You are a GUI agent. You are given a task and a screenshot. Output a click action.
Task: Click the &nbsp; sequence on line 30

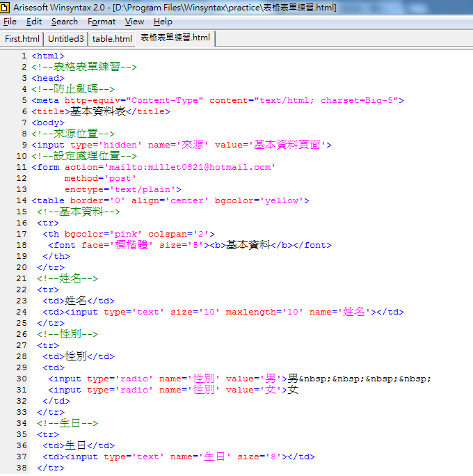tap(365, 379)
